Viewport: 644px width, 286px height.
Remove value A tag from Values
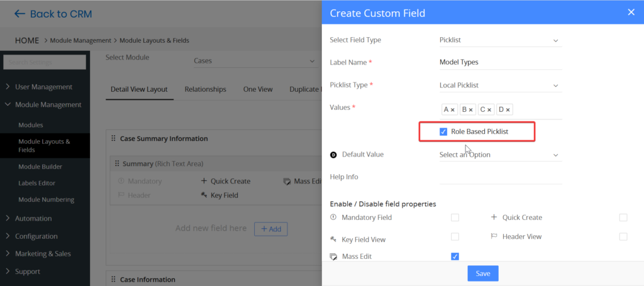click(x=453, y=110)
